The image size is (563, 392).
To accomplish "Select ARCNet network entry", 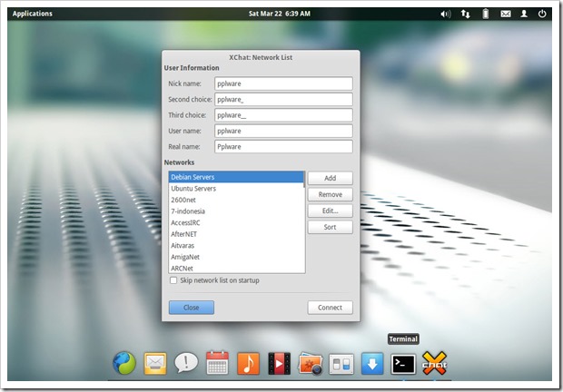I will click(x=236, y=268).
